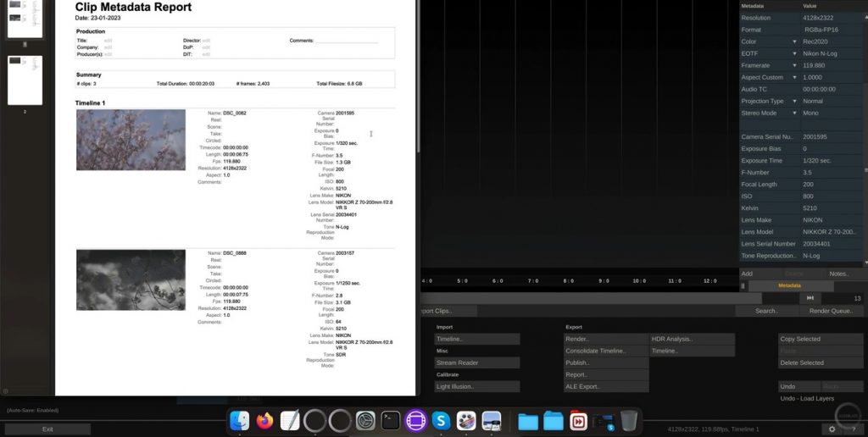Viewport: 868px width, 437px height.
Task: Open Skype from the dock
Action: click(441, 421)
